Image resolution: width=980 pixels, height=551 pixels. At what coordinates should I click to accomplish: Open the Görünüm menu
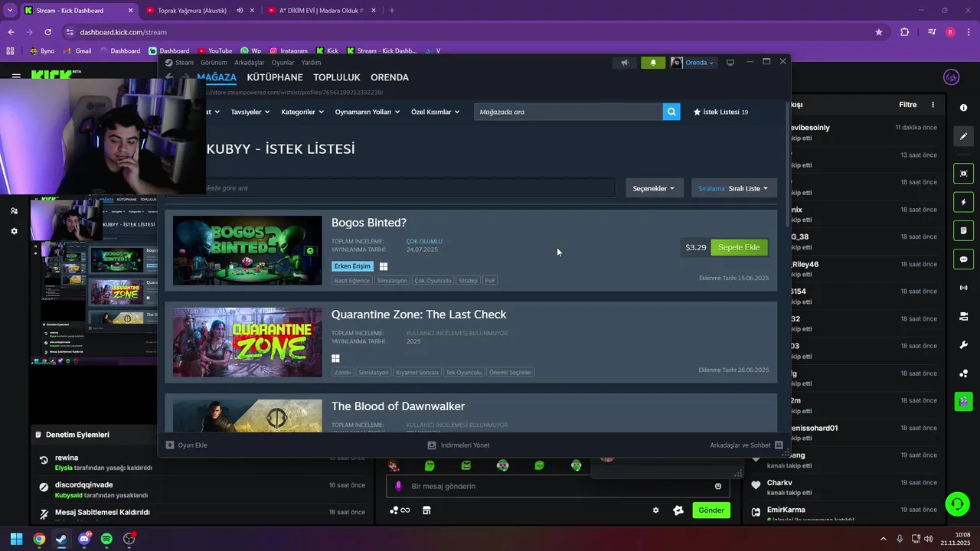coord(214,63)
